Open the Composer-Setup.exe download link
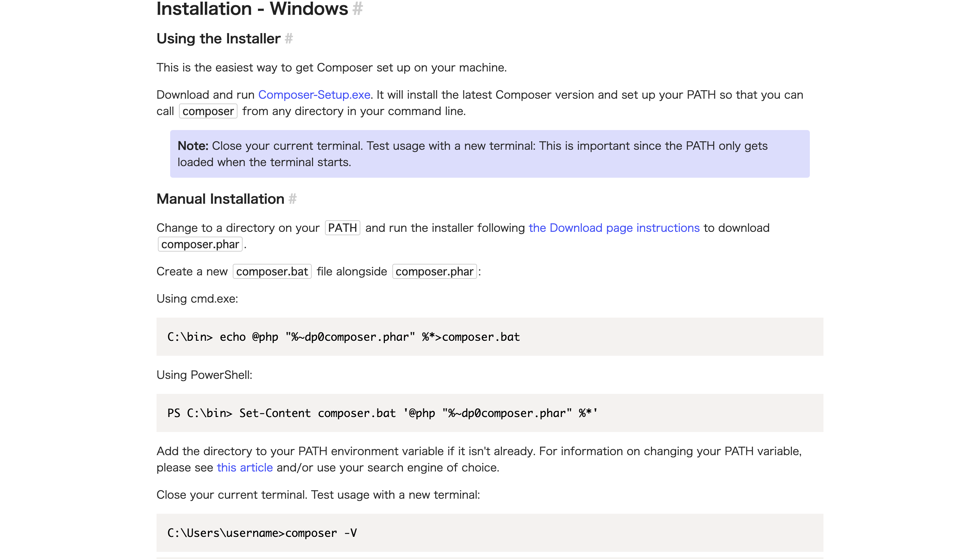The width and height of the screenshot is (980, 559). tap(314, 94)
